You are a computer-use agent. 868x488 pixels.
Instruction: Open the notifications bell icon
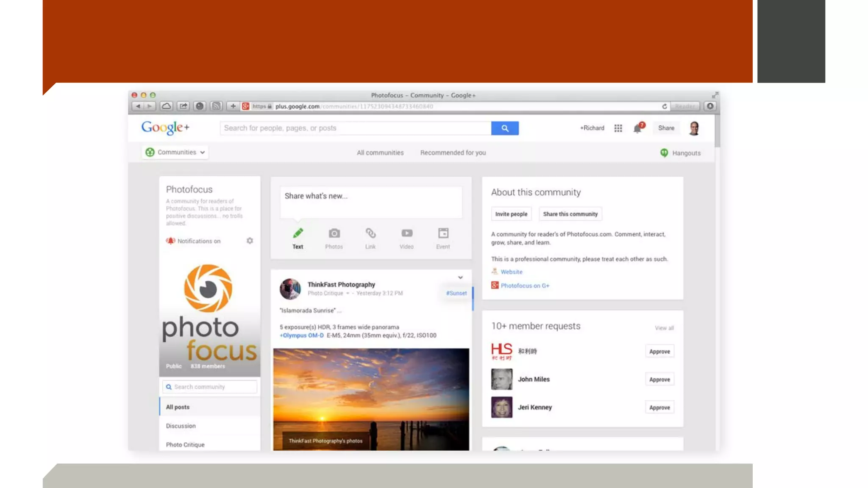tap(638, 128)
